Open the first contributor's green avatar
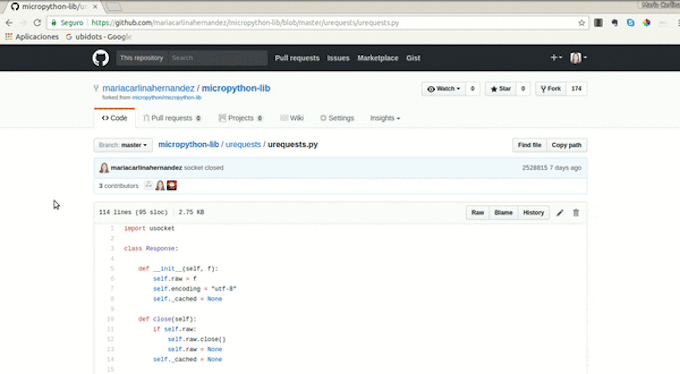Viewport: 680px width, 374px height. pyautogui.click(x=148, y=185)
